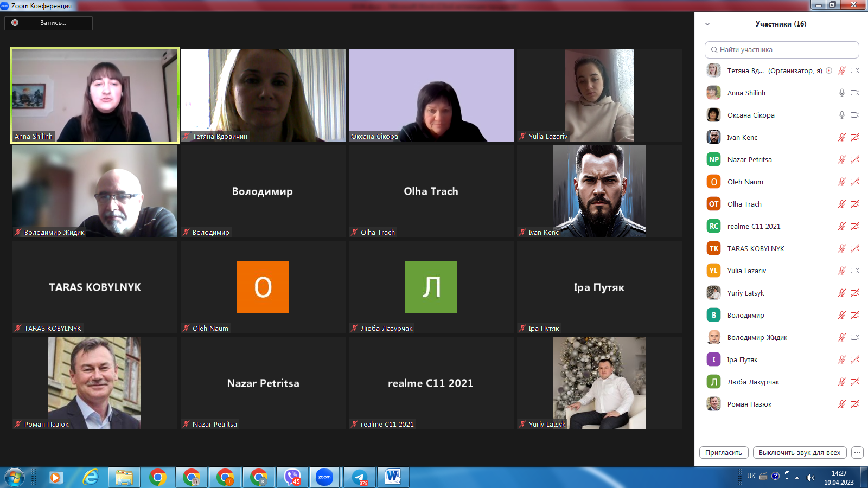
Task: Click the volume speaker icon in tray
Action: pos(810,477)
